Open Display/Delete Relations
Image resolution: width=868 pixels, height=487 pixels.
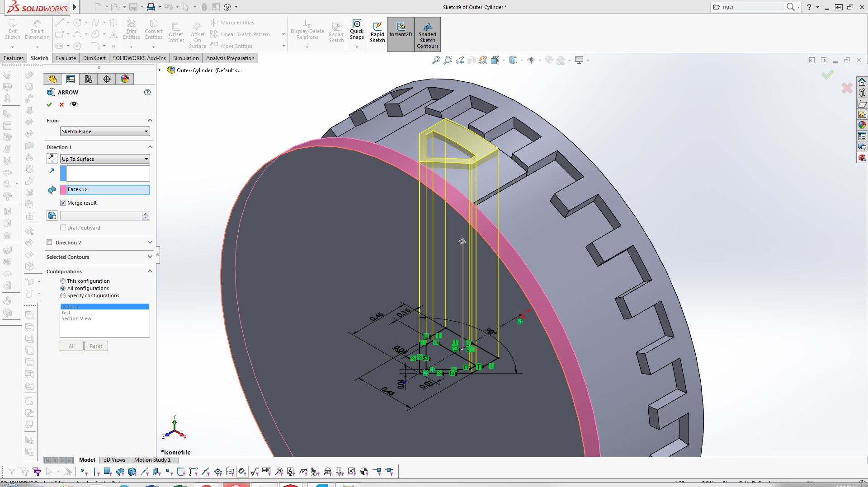307,29
